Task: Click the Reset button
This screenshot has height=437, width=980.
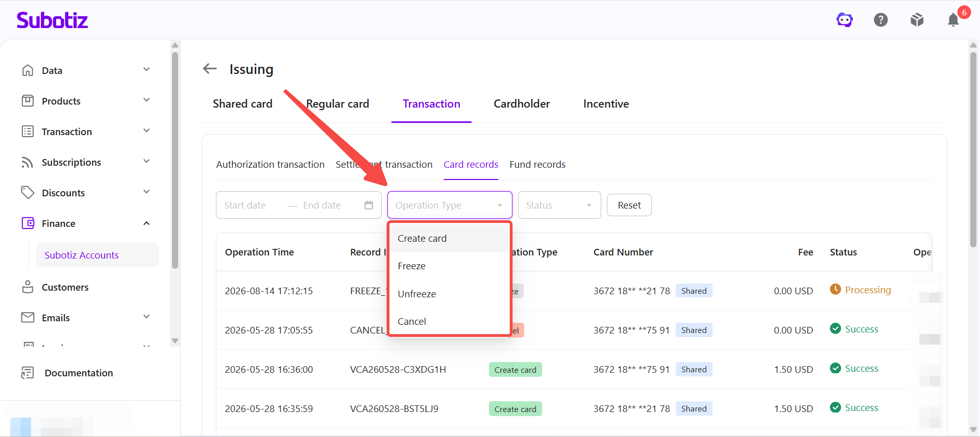Action: 629,205
